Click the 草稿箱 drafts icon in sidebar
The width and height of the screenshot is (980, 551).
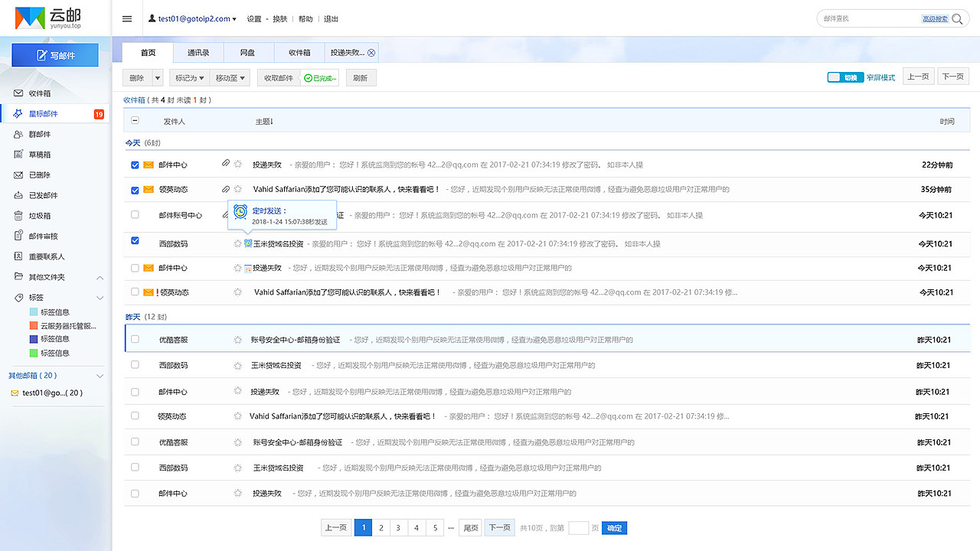(x=19, y=155)
